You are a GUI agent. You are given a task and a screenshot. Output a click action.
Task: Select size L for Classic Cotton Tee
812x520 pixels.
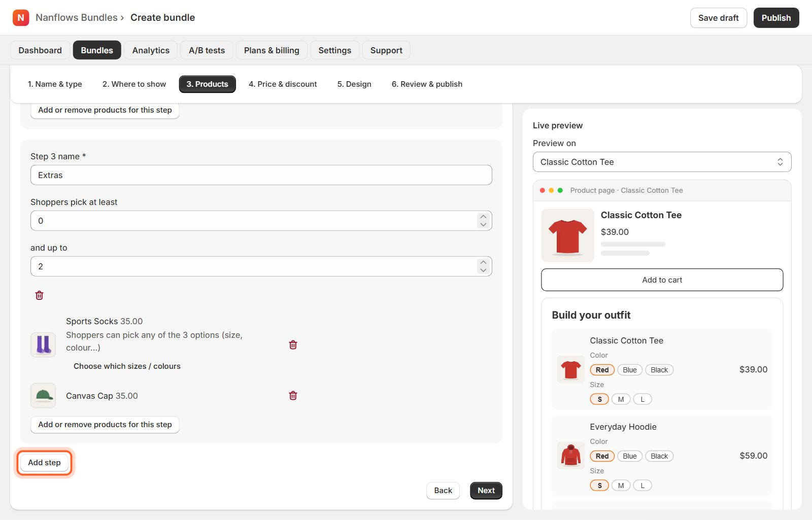[642, 399]
